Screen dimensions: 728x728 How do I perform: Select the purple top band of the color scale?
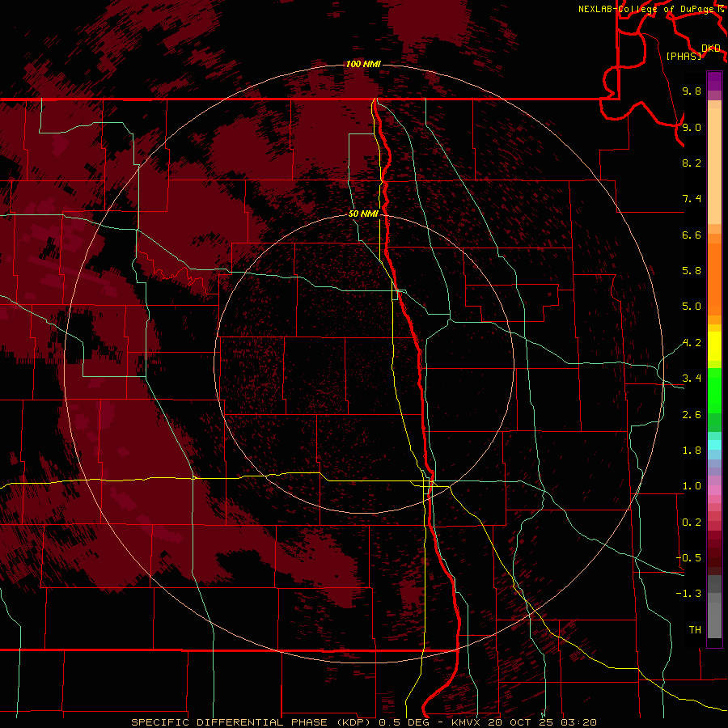[714, 81]
